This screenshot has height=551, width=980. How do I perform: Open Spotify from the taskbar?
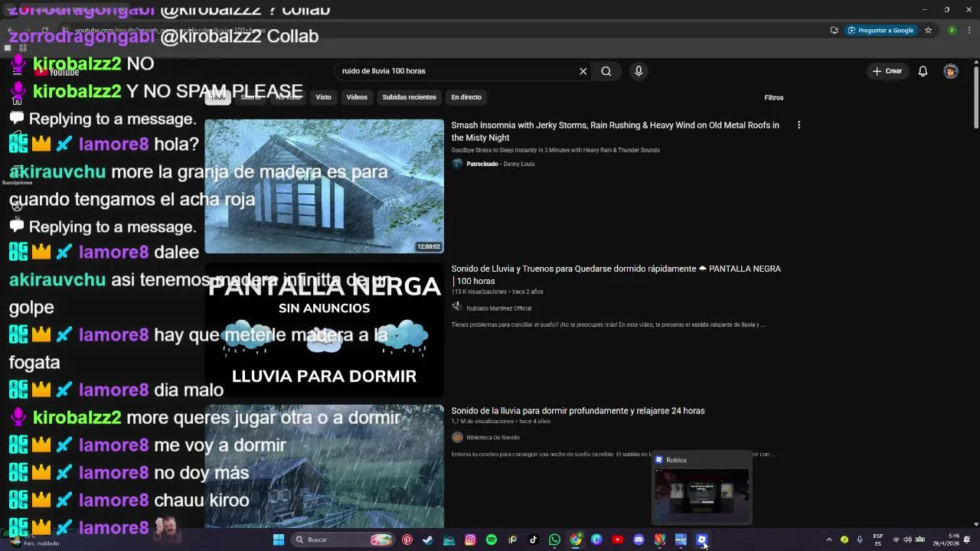click(x=492, y=540)
